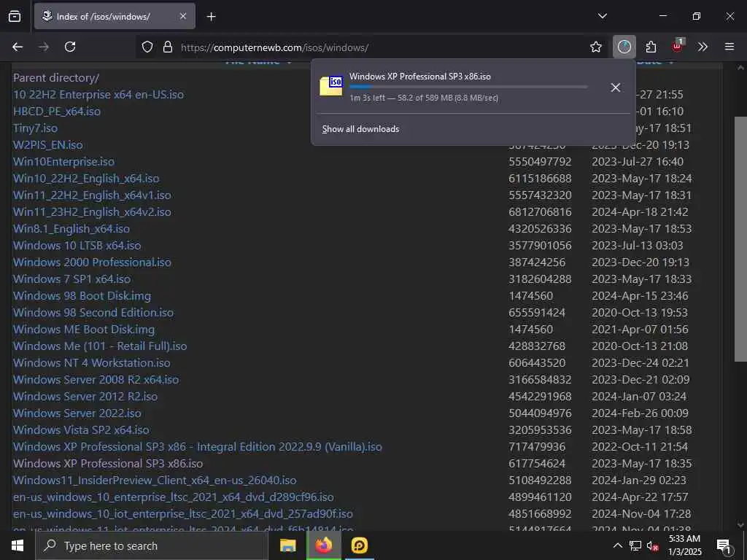
Task: Click Show all downloads
Action: (360, 129)
